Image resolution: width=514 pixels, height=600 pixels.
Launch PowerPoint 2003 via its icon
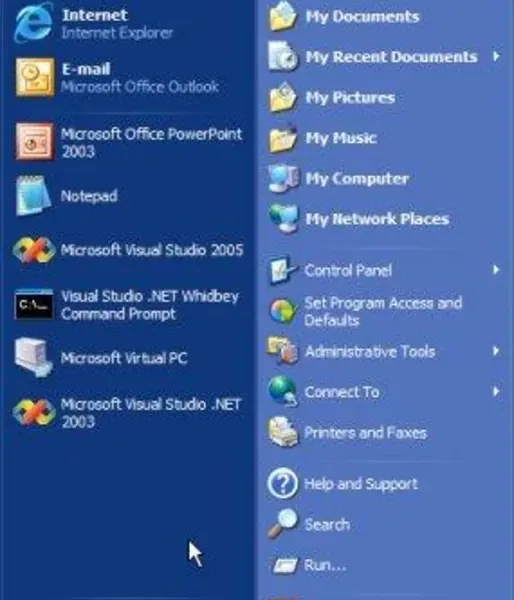click(34, 141)
